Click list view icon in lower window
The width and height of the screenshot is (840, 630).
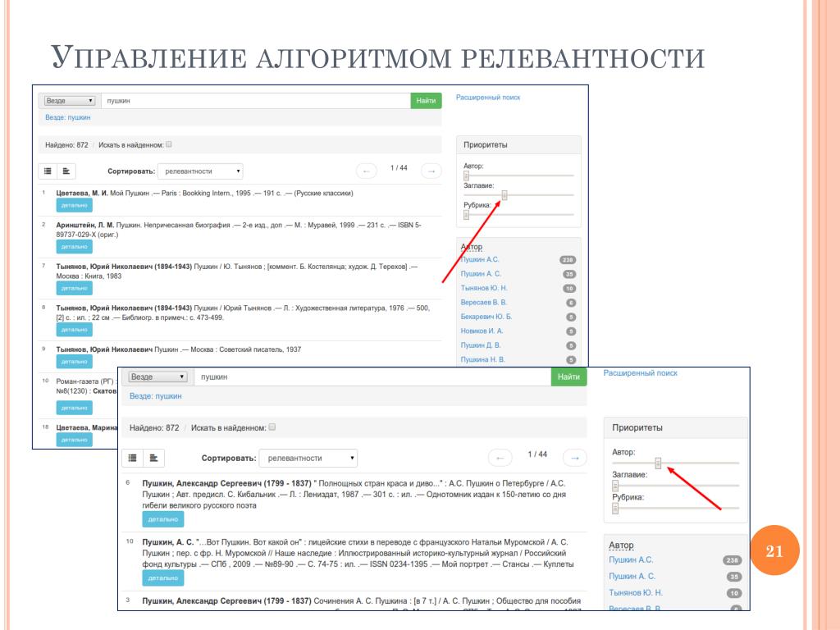[132, 458]
